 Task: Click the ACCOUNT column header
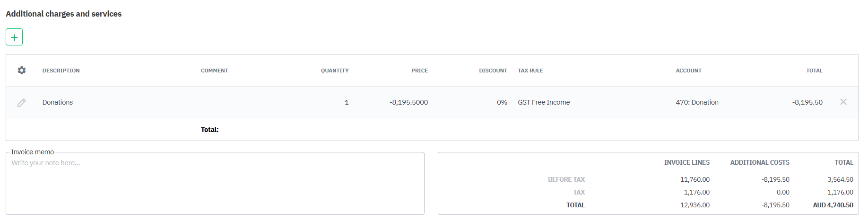(688, 71)
